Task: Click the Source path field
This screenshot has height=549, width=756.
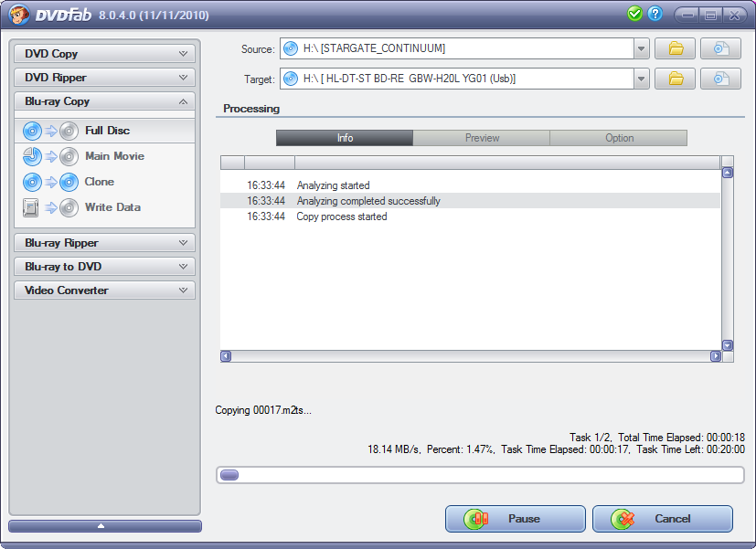Action: (x=456, y=48)
